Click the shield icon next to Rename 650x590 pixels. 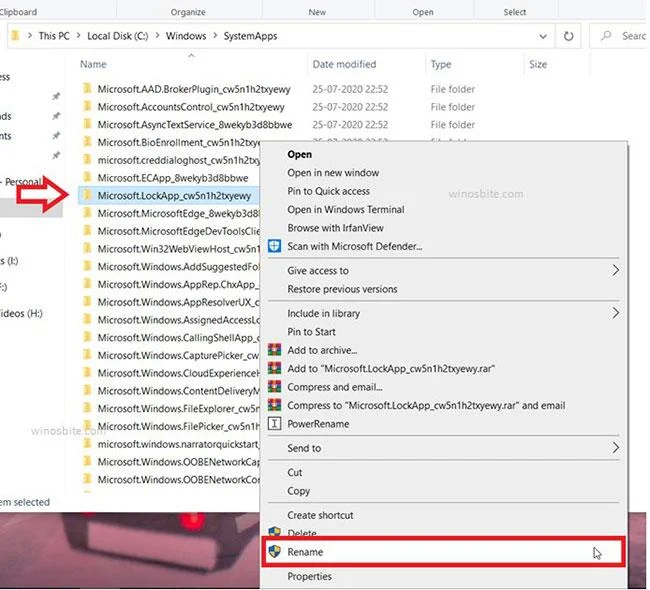tap(274, 551)
